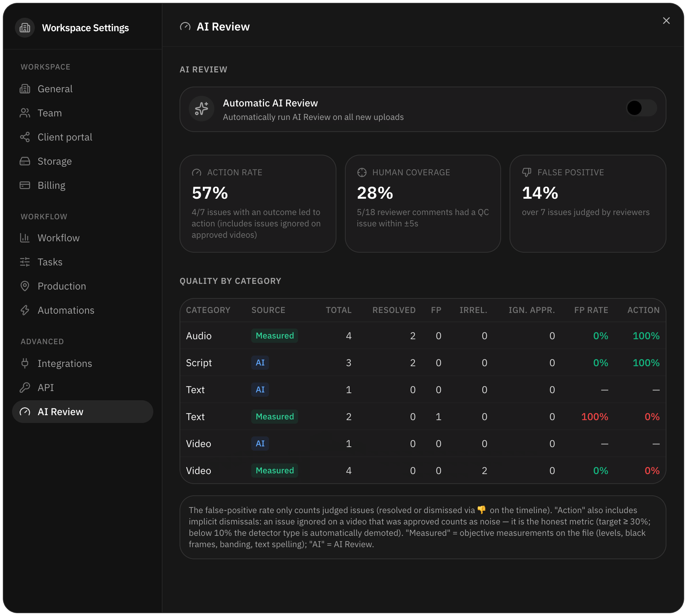Click the 28% Human Coverage value
The height and width of the screenshot is (616, 687).
pos(375,193)
